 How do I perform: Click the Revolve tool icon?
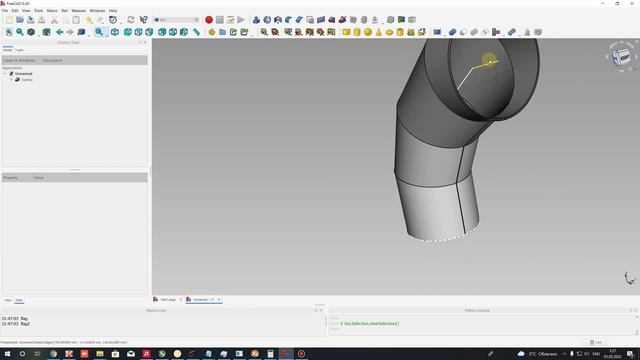pos(267,20)
